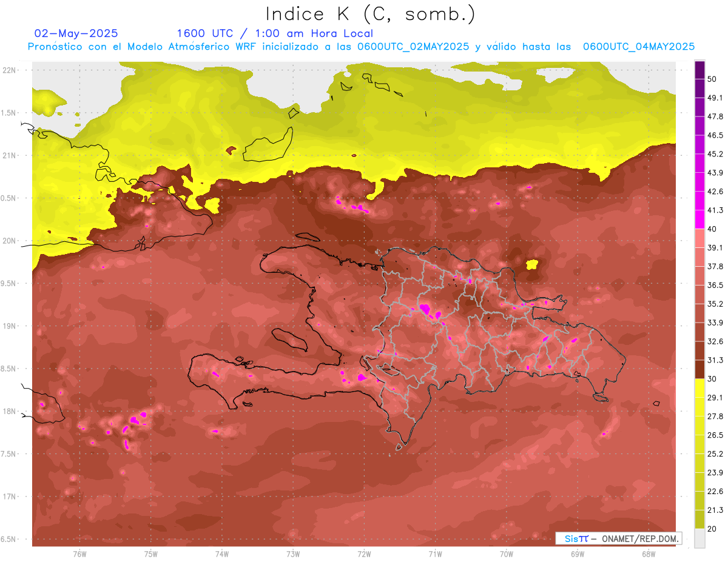Click the "22.6" value on the color scale

tap(716, 491)
